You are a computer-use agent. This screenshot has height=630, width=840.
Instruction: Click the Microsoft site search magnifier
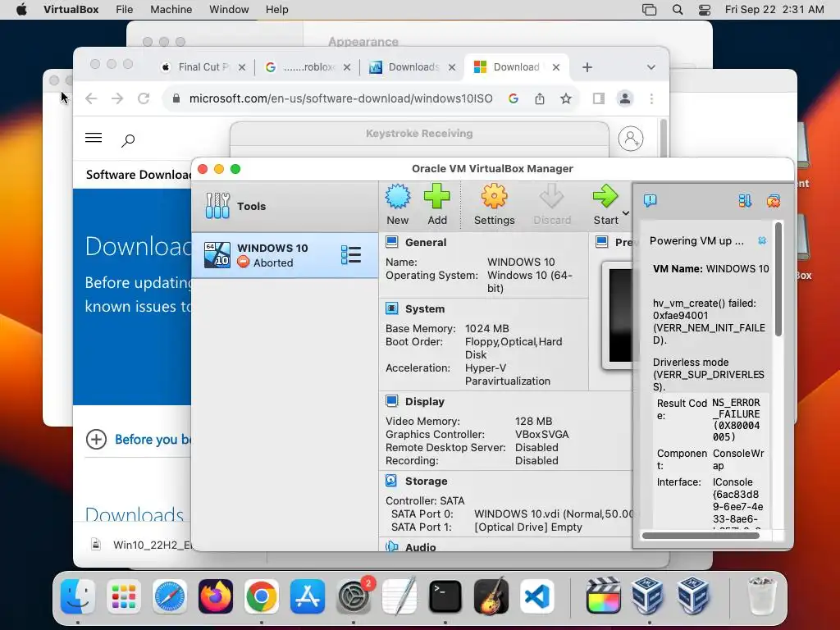[x=128, y=140]
